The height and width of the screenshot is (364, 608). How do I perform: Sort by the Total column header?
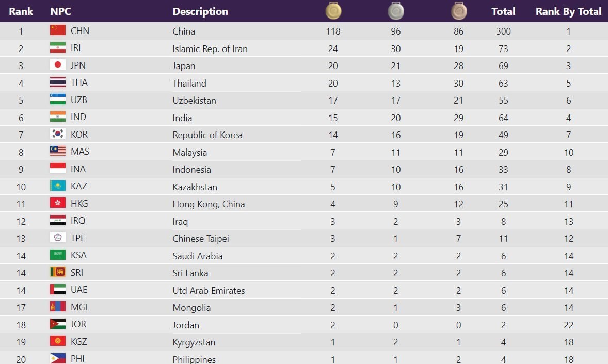(503, 11)
